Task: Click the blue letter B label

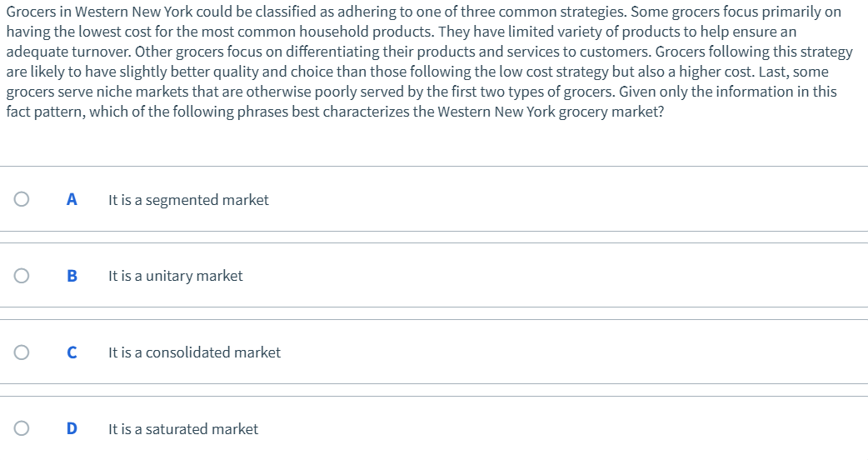Action: pyautogui.click(x=72, y=276)
